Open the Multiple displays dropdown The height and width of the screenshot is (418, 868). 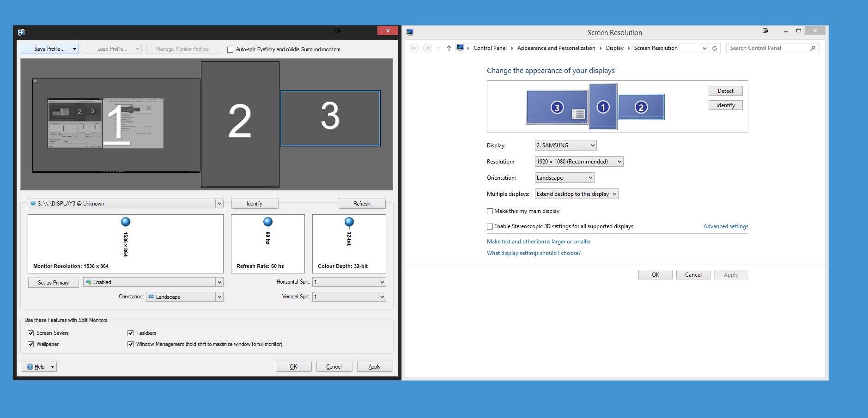click(x=576, y=194)
